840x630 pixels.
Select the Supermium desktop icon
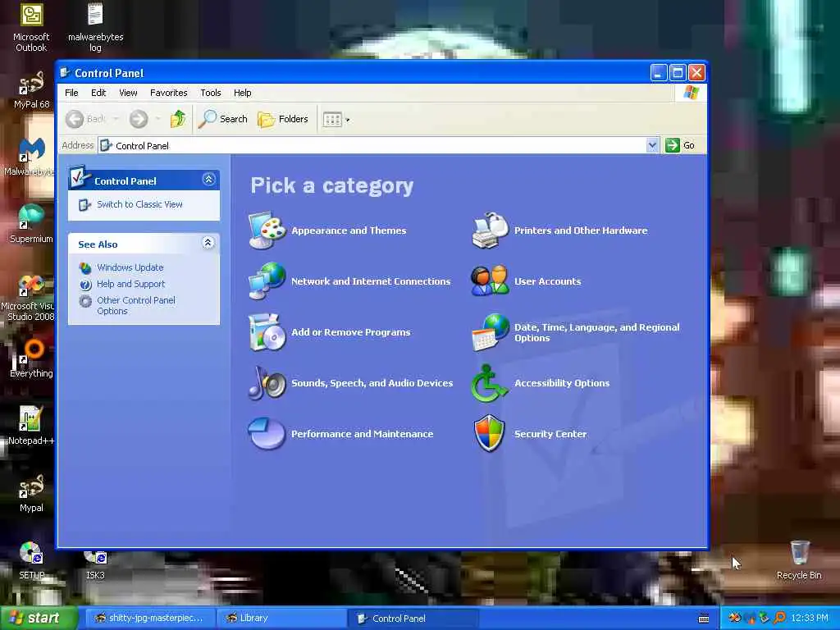(x=31, y=224)
